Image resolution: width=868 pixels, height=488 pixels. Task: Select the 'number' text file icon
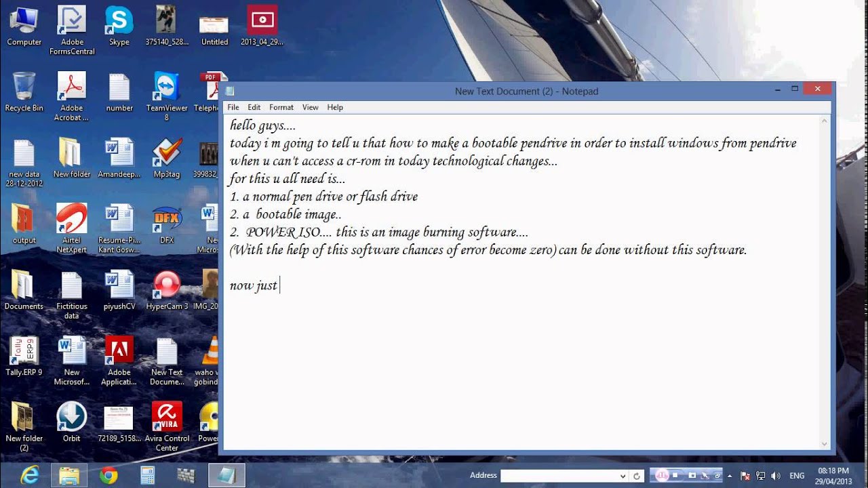[x=119, y=92]
